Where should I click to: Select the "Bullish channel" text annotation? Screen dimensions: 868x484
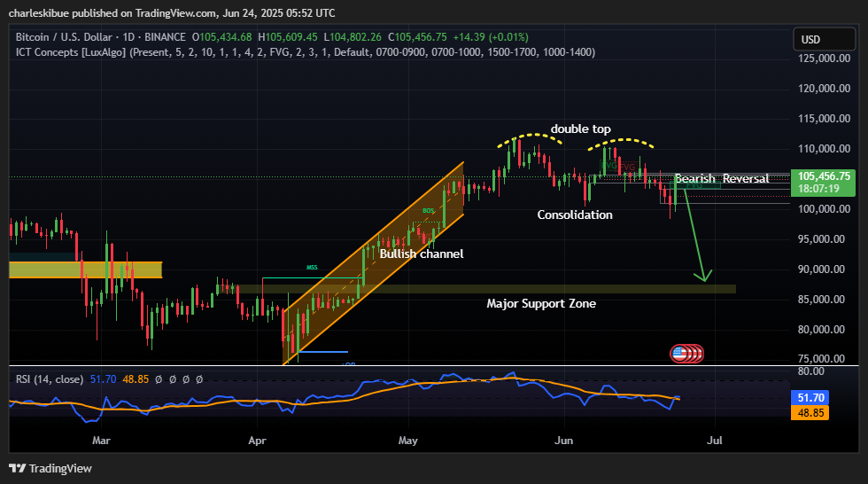pos(422,254)
